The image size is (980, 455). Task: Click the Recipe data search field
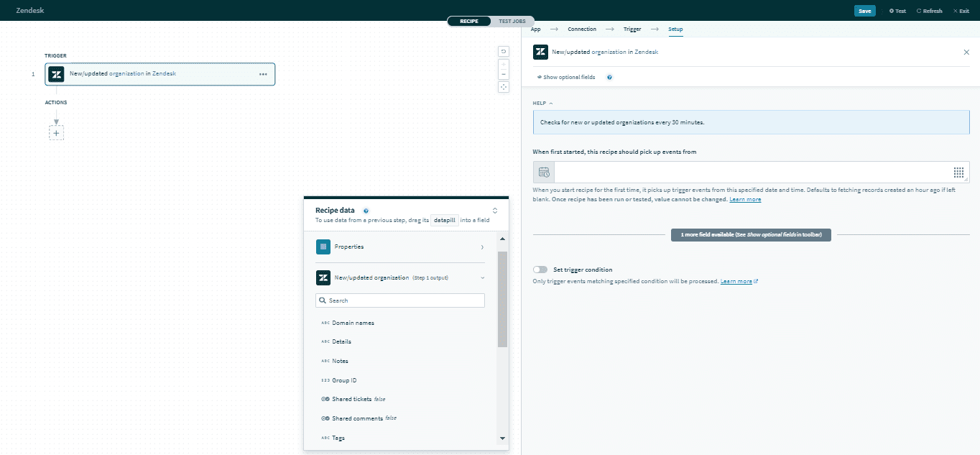click(400, 300)
